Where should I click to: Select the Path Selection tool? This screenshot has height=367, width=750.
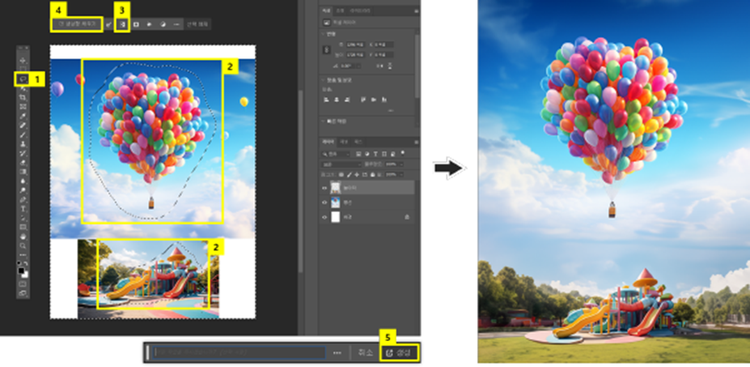coord(23,218)
